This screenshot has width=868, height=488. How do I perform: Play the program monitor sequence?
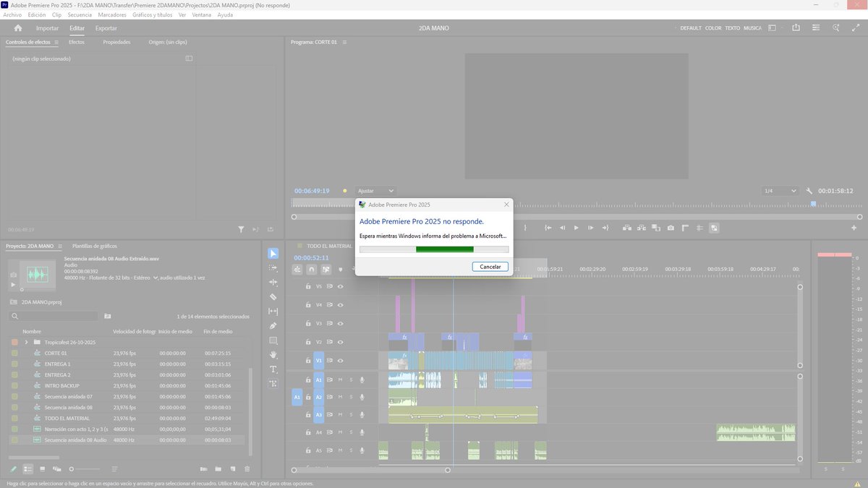576,228
